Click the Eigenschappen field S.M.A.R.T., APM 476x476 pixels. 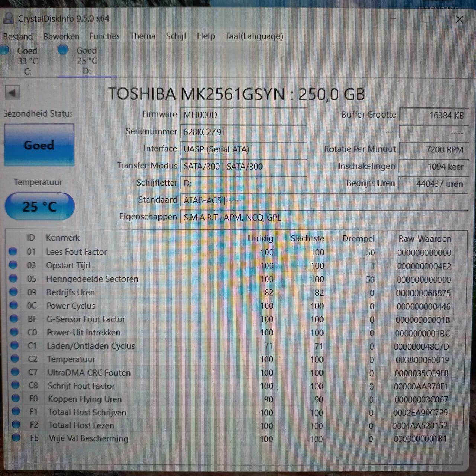[324, 217]
